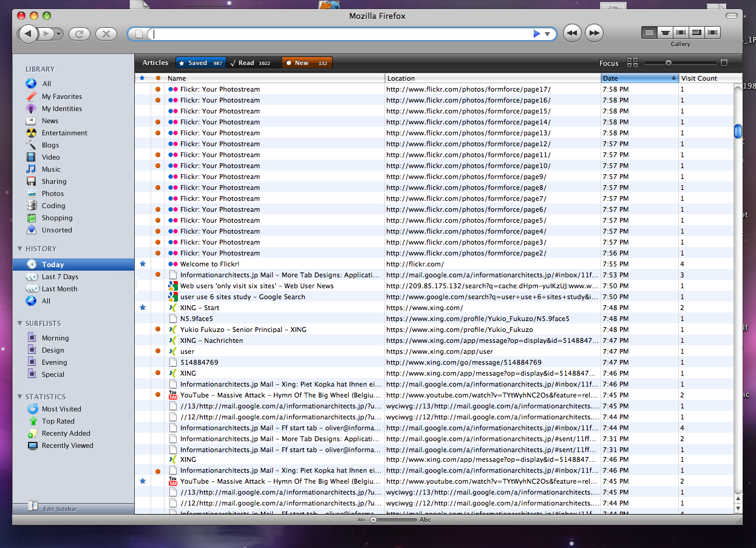
Task: Open the Recenty Added icon
Action: coord(33,433)
